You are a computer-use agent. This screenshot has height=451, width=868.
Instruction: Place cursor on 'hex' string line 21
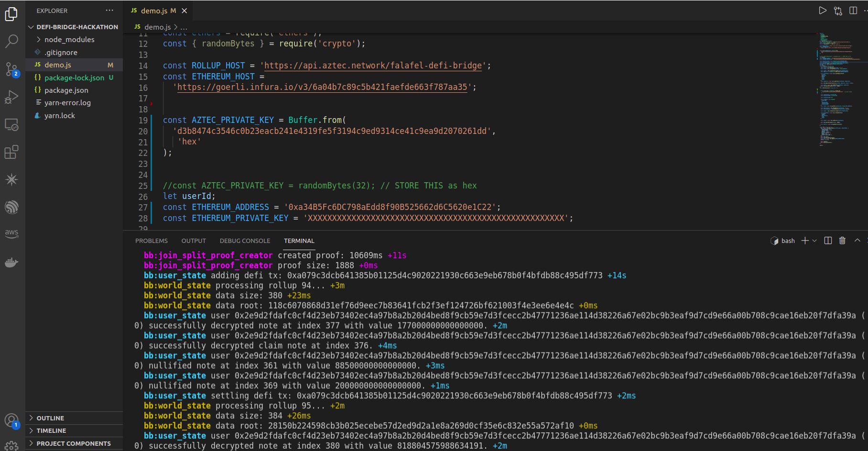(189, 142)
